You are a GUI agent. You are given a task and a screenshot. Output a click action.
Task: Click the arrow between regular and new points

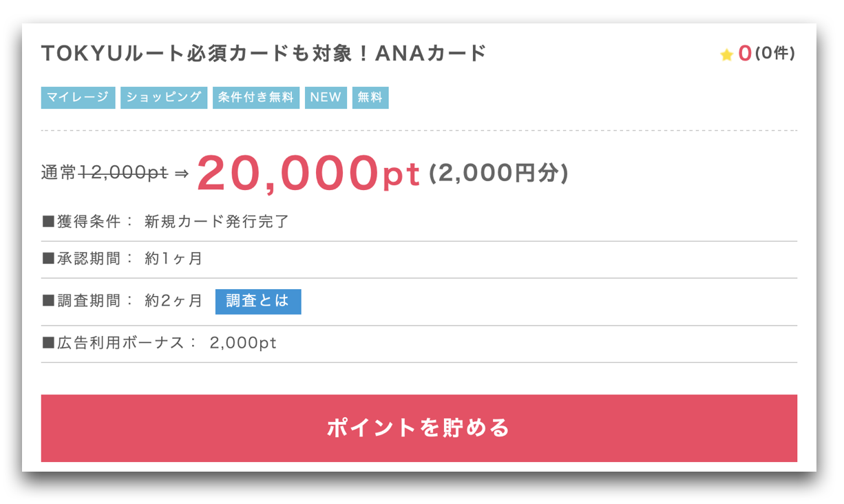182,174
